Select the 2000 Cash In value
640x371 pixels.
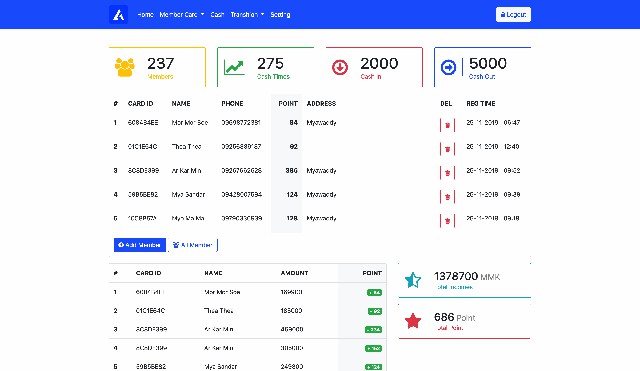point(379,64)
